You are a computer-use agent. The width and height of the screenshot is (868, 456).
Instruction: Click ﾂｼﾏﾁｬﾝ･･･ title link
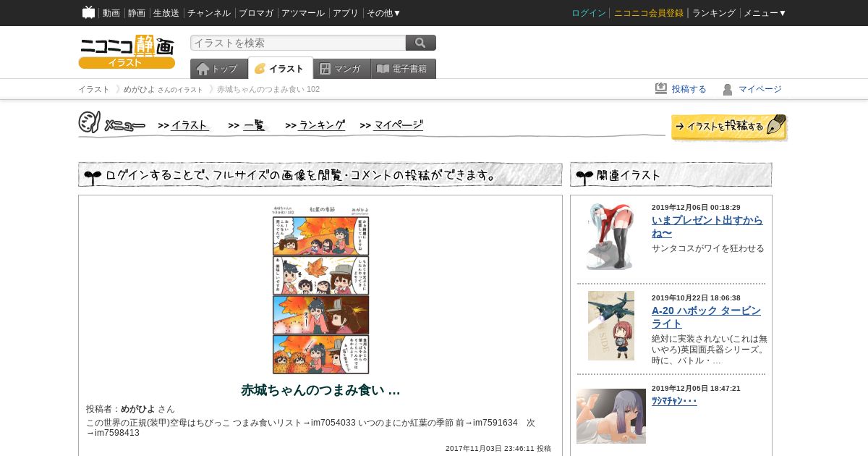coord(674,401)
